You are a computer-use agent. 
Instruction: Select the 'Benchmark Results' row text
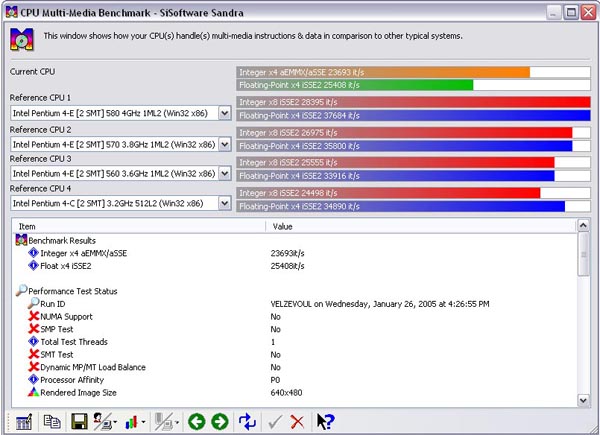(x=62, y=241)
